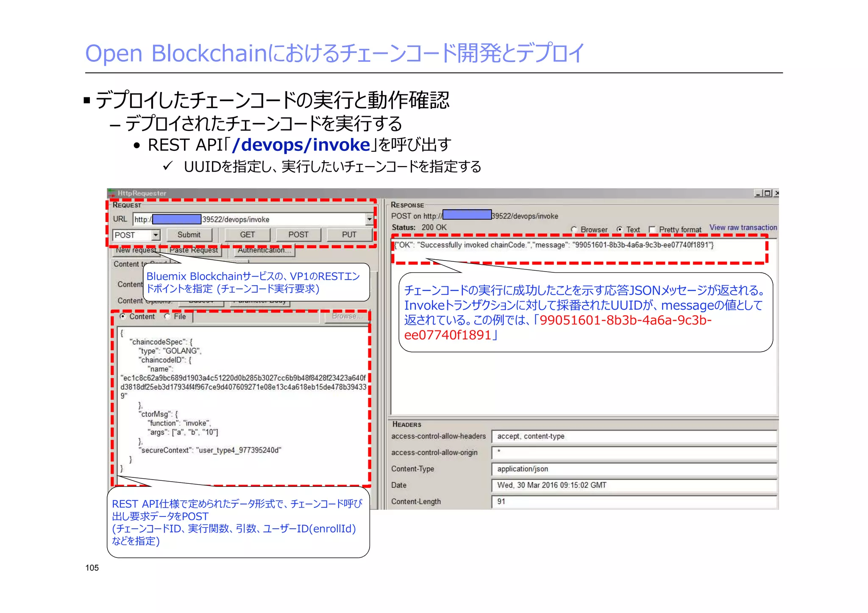Click the Status 200 OK text
This screenshot has width=868, height=613.
coord(419,227)
